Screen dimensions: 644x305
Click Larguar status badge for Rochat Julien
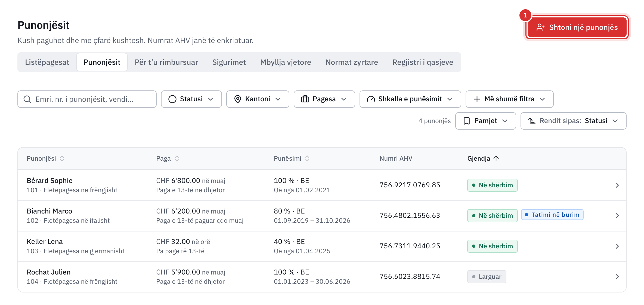(487, 277)
